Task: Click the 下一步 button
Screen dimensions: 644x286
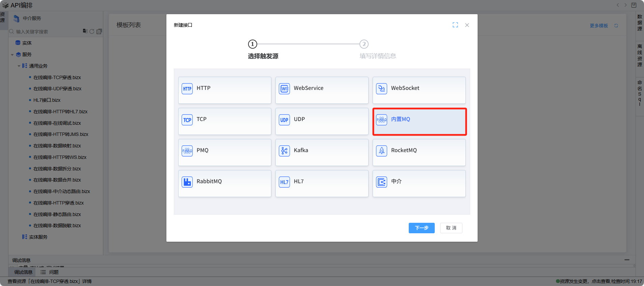Action: (x=421, y=228)
